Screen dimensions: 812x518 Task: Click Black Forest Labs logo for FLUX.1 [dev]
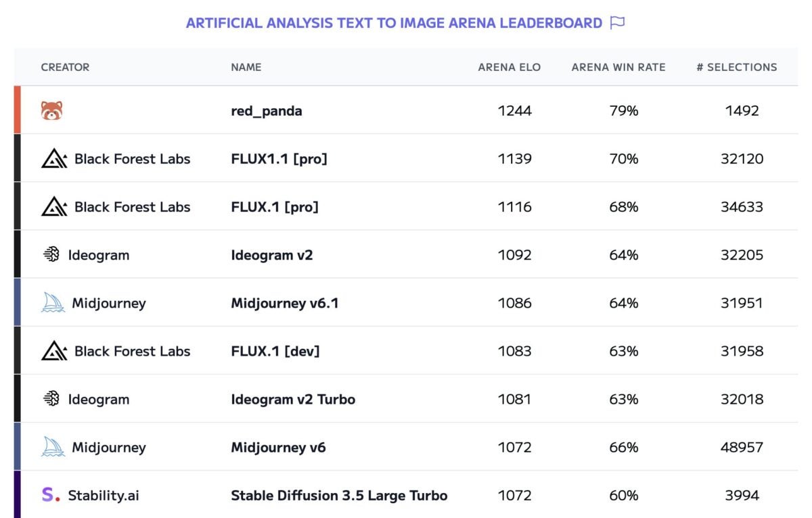[54, 351]
